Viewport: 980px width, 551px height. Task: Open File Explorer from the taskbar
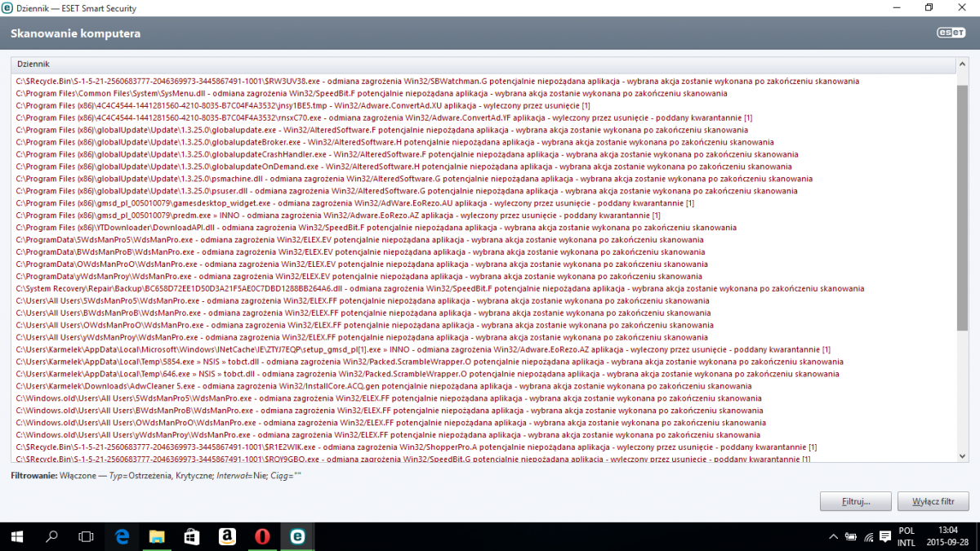[x=157, y=536]
